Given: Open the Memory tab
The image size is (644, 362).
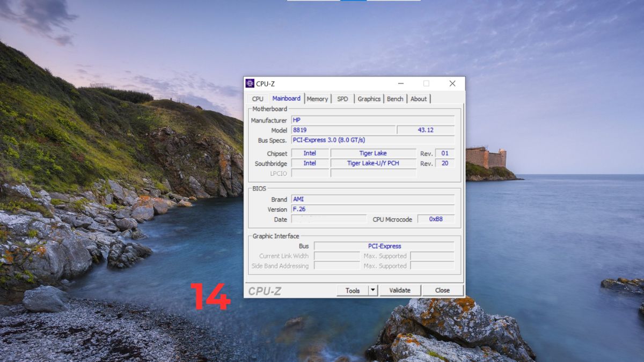Looking at the screenshot, I should point(317,99).
